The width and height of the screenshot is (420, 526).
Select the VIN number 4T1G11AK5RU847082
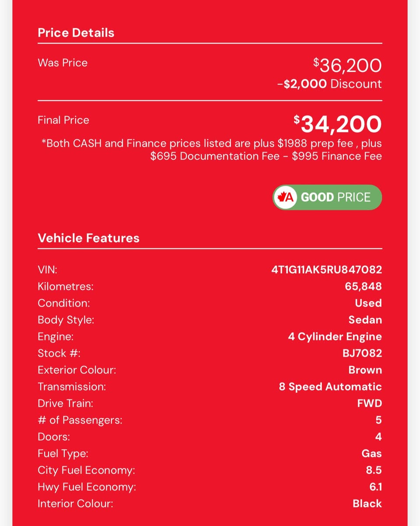tap(326, 270)
